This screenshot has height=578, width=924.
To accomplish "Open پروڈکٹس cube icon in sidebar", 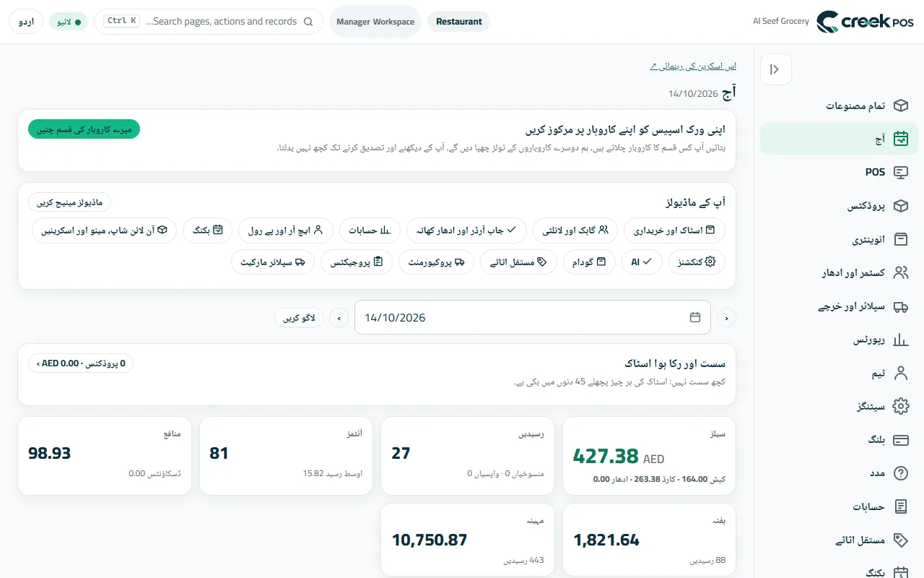I will click(x=900, y=206).
